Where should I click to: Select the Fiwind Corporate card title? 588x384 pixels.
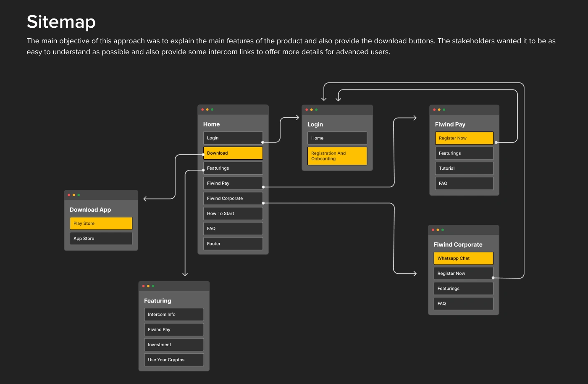458,245
